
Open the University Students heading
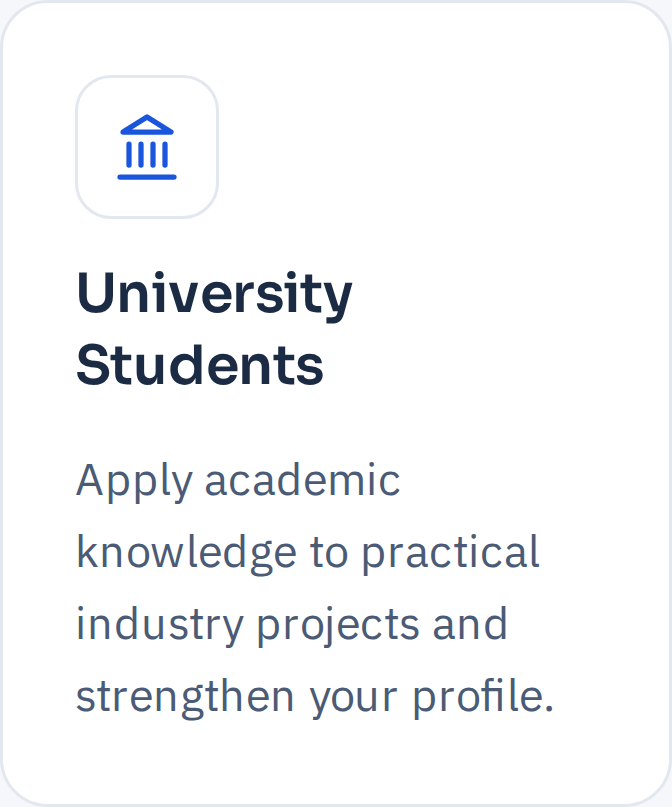(214, 328)
